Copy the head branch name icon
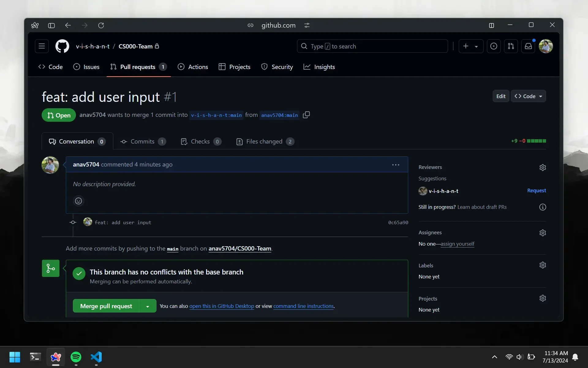 (x=306, y=115)
